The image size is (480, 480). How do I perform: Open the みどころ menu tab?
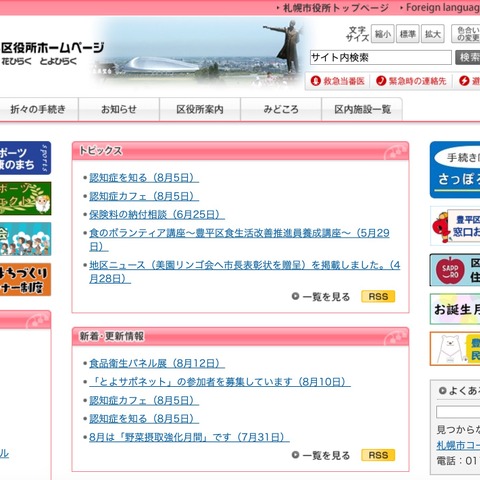(x=281, y=109)
